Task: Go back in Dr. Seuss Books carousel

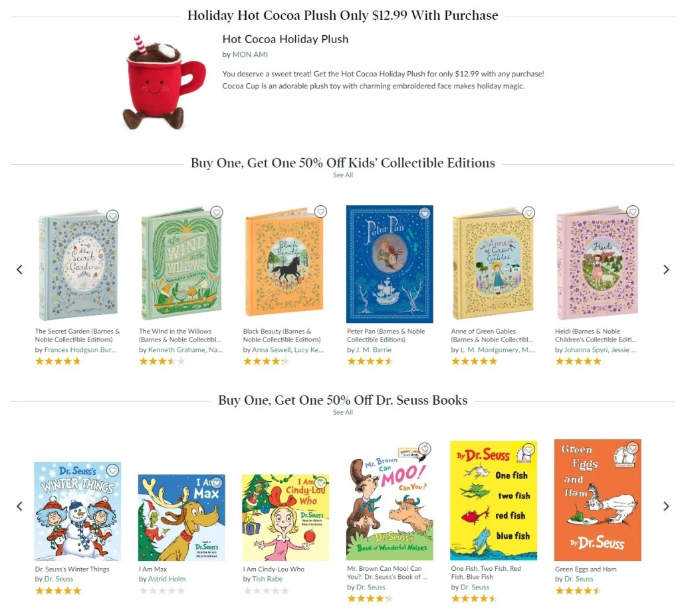Action: click(x=19, y=506)
